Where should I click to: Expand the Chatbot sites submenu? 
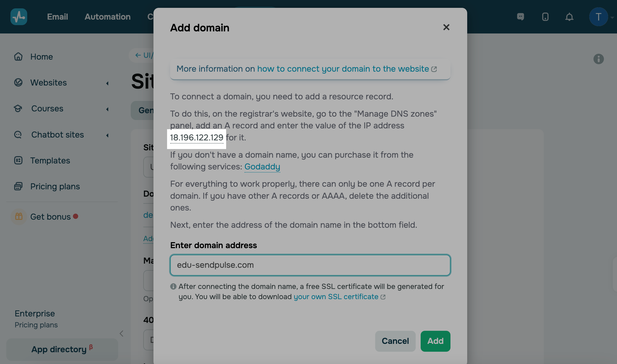pos(107,135)
